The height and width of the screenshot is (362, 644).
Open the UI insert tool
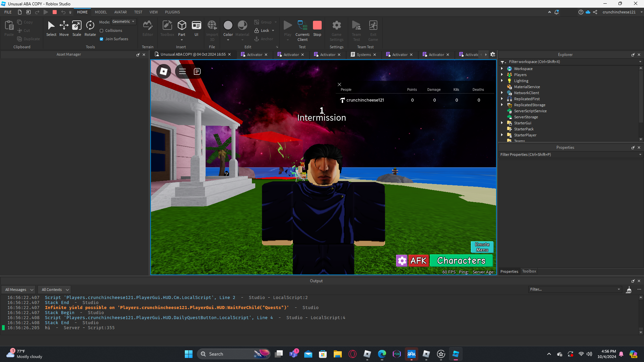pyautogui.click(x=197, y=28)
